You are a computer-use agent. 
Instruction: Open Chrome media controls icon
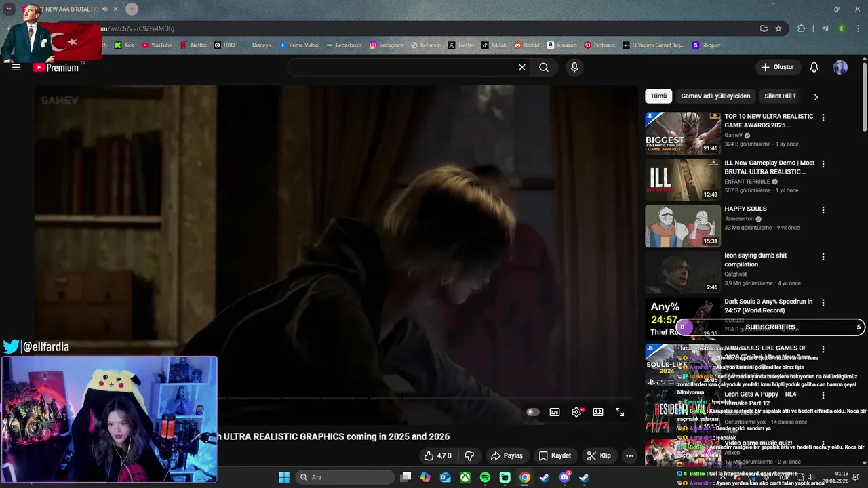825,28
